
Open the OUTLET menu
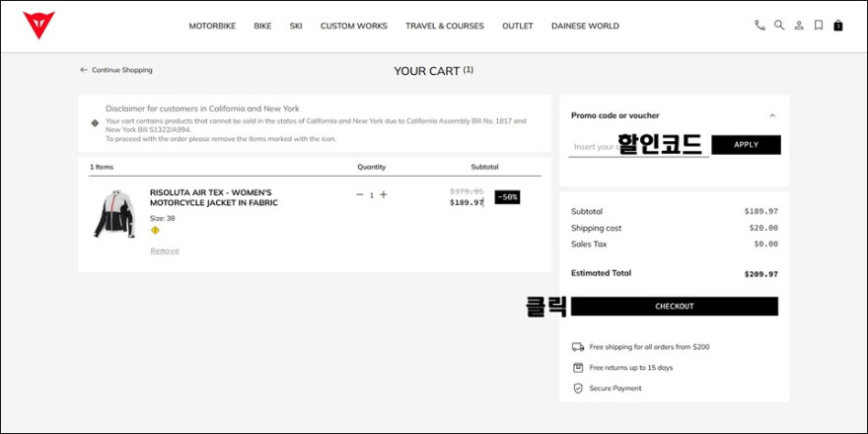pyautogui.click(x=518, y=26)
